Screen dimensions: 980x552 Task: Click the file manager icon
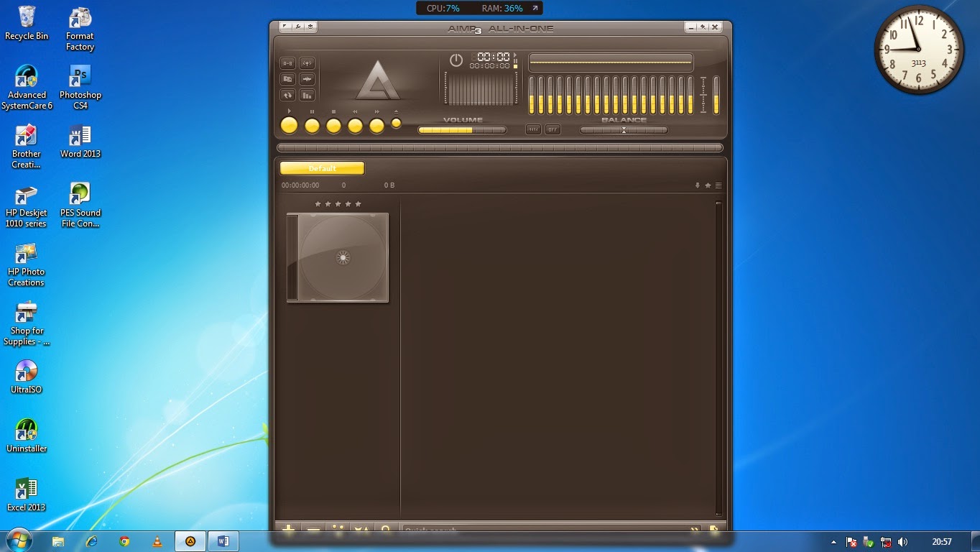(x=287, y=79)
